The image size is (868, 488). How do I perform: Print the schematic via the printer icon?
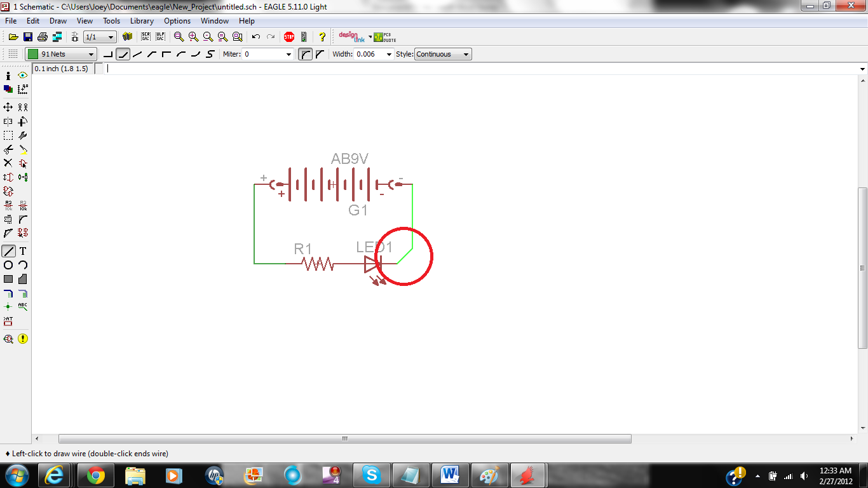pyautogui.click(x=43, y=37)
